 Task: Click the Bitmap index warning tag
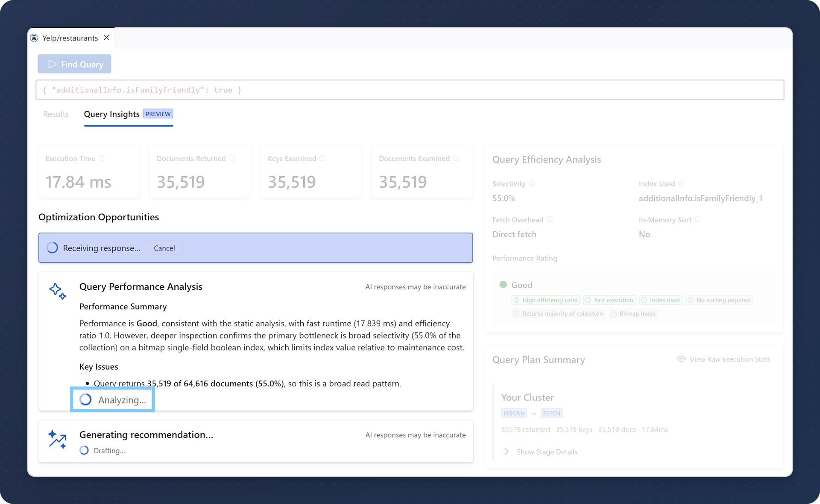pos(634,314)
